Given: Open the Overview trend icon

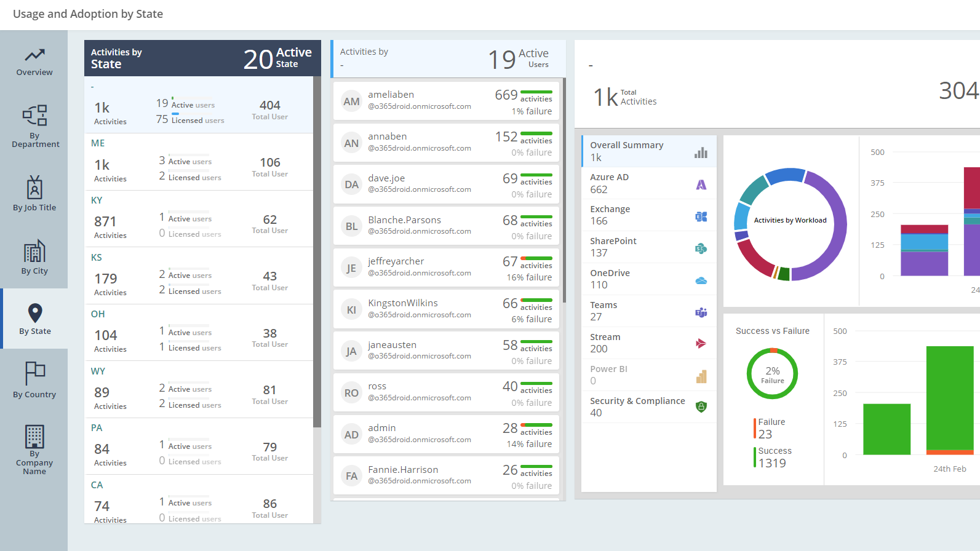Looking at the screenshot, I should click(34, 55).
